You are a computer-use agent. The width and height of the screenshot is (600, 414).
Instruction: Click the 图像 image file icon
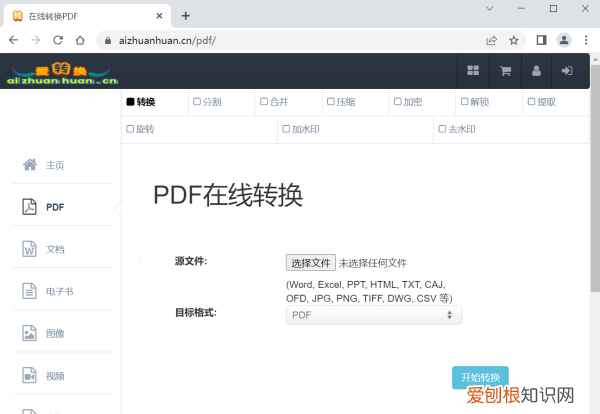coord(29,333)
